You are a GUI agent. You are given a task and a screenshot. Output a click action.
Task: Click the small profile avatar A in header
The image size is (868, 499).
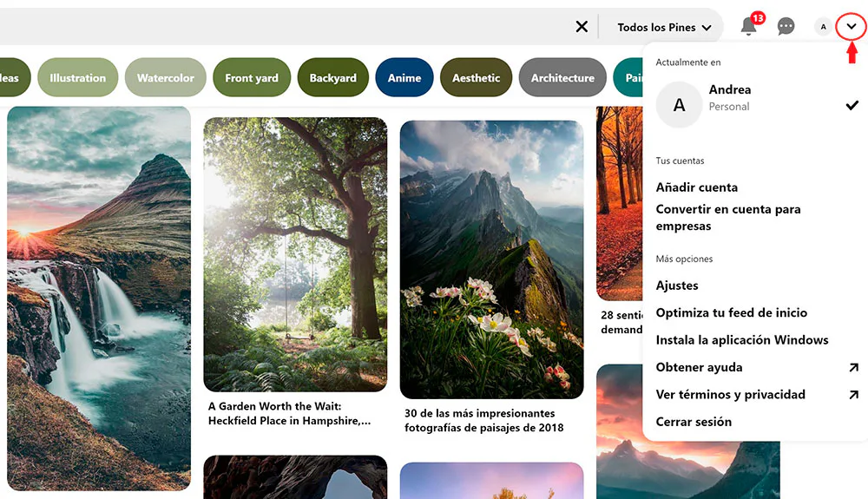tap(823, 27)
